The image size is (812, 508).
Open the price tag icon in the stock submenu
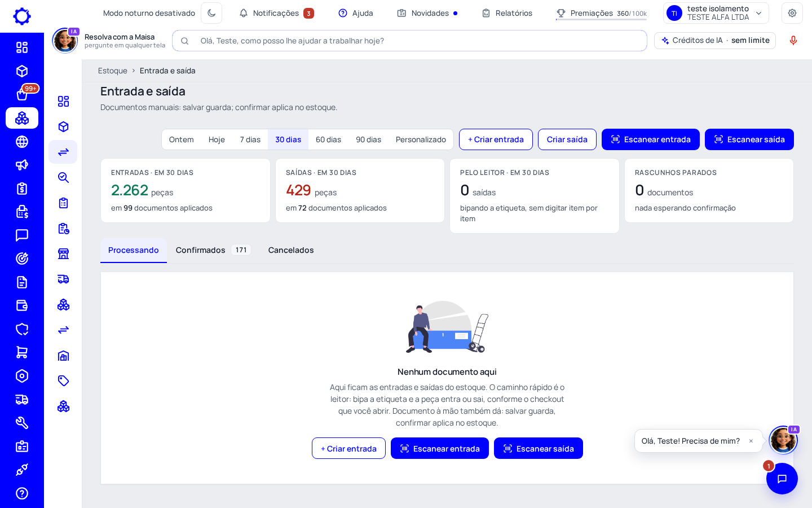63,380
